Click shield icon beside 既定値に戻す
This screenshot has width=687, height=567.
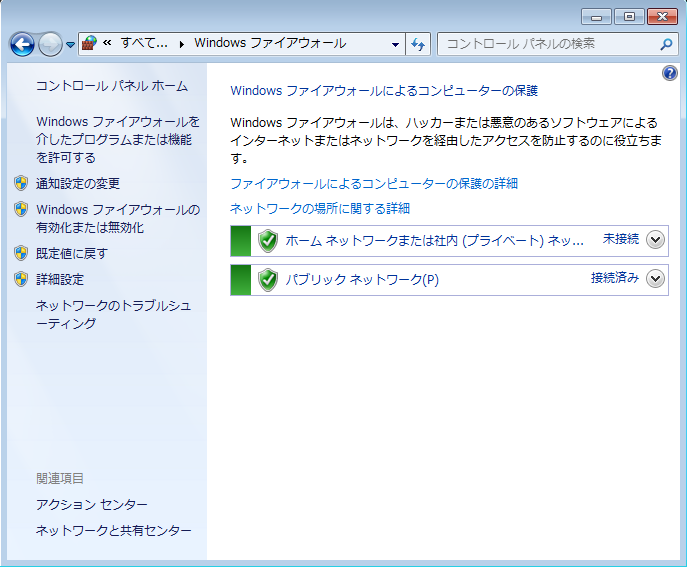21,253
